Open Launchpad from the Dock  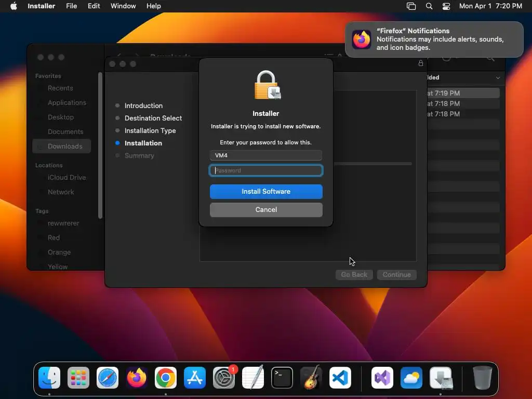click(78, 378)
